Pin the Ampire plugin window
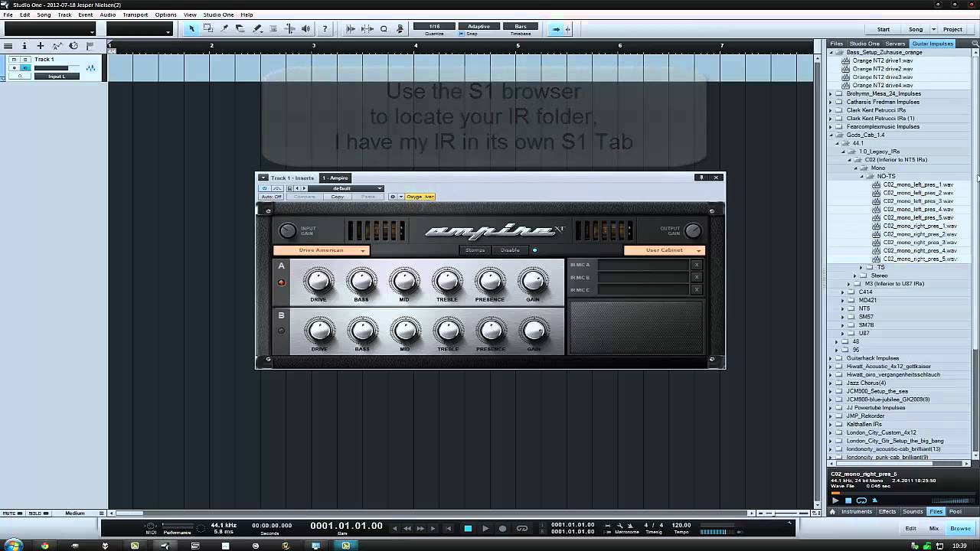Image resolution: width=980 pixels, height=551 pixels. (701, 178)
